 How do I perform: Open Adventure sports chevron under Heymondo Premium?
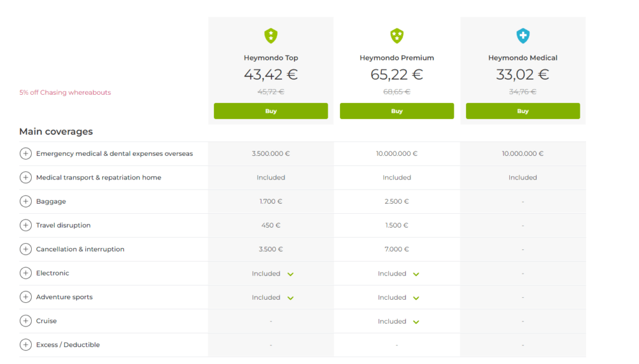tap(416, 298)
